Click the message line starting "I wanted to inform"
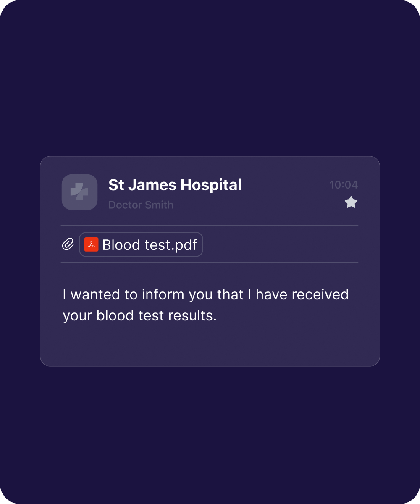Image resolution: width=420 pixels, height=504 pixels. click(205, 294)
